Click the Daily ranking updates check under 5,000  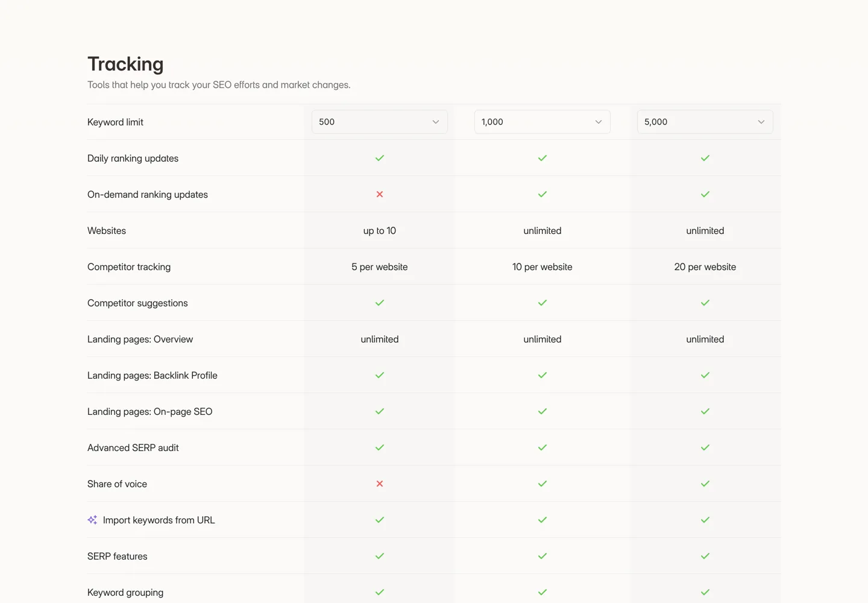tap(705, 158)
